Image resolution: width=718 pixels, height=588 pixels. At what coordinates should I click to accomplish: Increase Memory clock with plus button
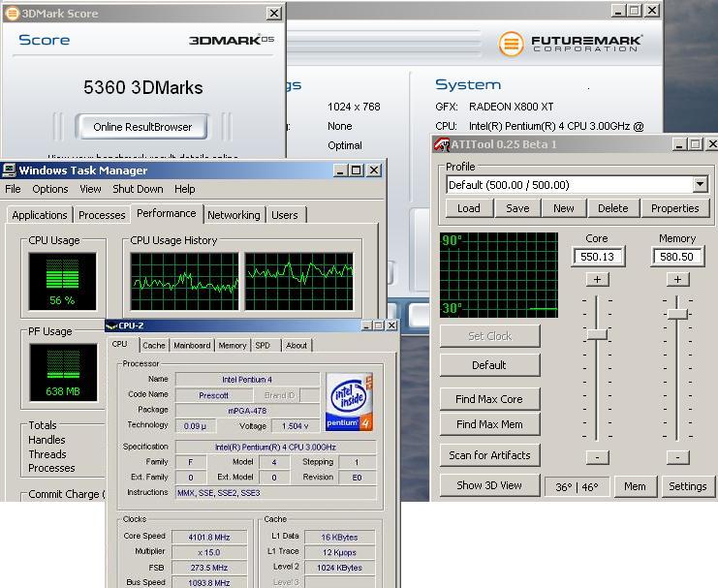(677, 279)
